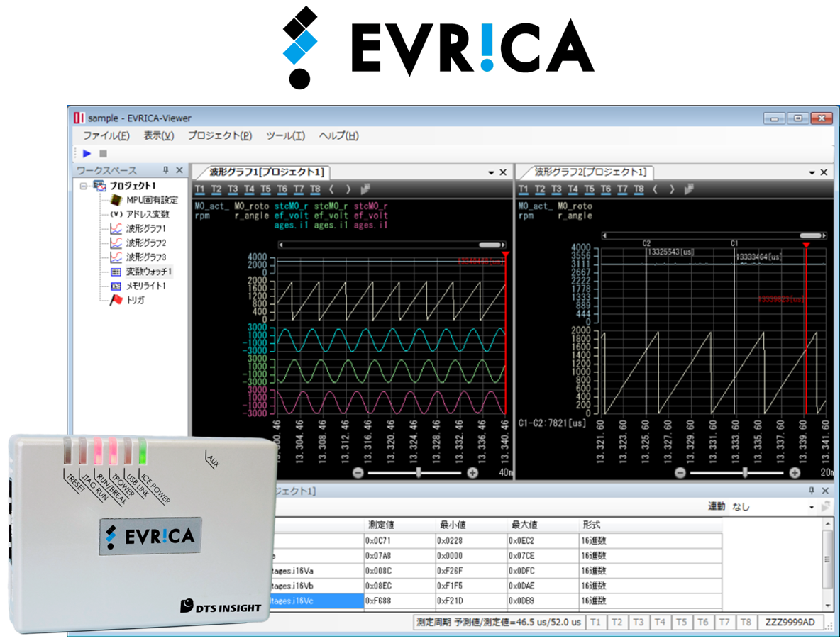Sort by 測定値 column header
Viewport: 840px width, 641px height.
coord(399,525)
